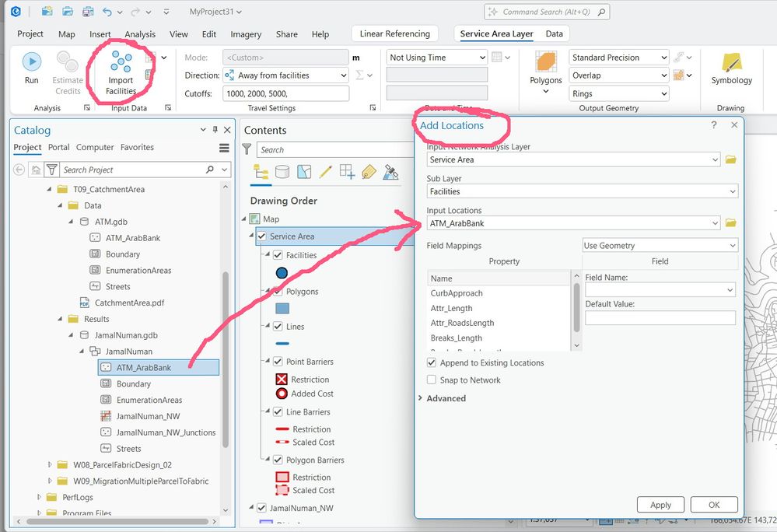The image size is (777, 532).
Task: Expand the Advanced section
Action: point(442,398)
